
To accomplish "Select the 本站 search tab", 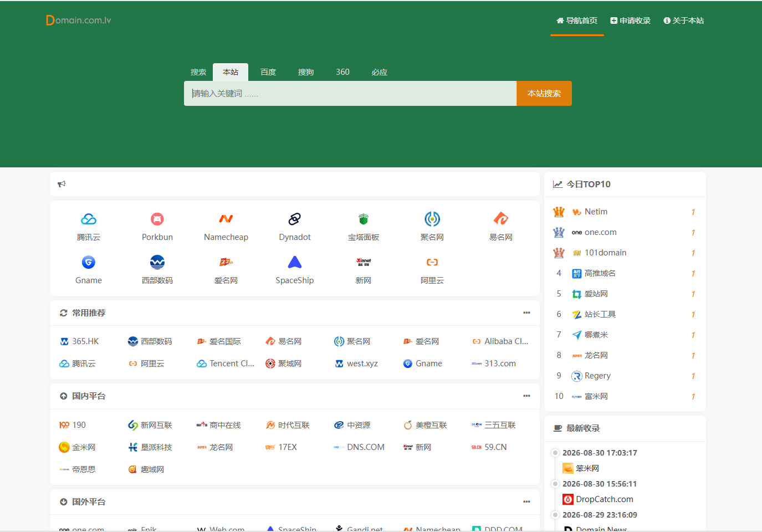I will (x=231, y=72).
